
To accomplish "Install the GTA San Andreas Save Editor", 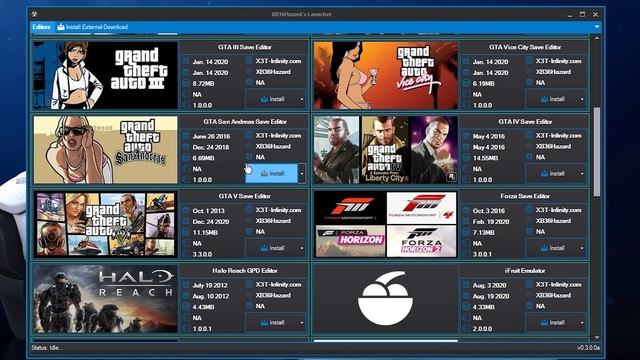I will click(272, 173).
